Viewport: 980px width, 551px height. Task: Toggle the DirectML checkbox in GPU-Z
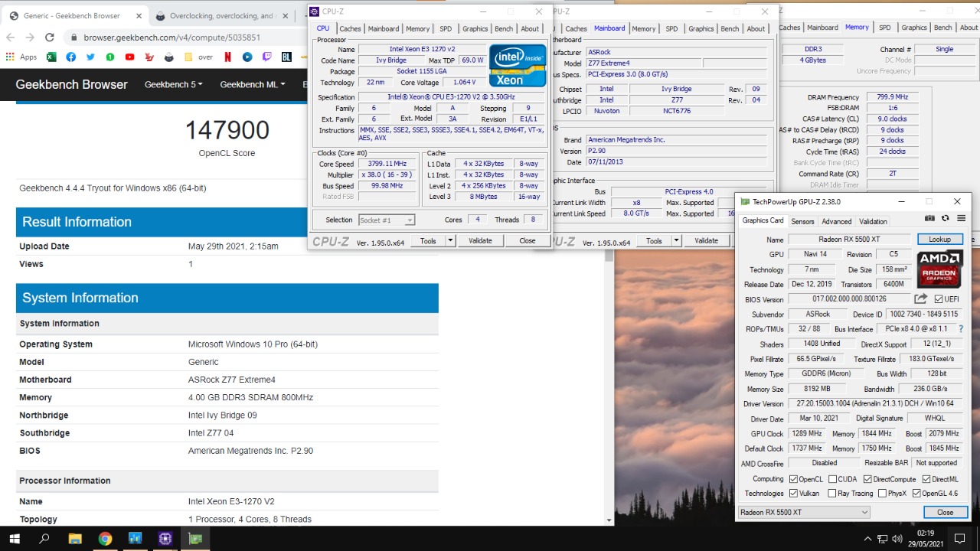(x=926, y=479)
